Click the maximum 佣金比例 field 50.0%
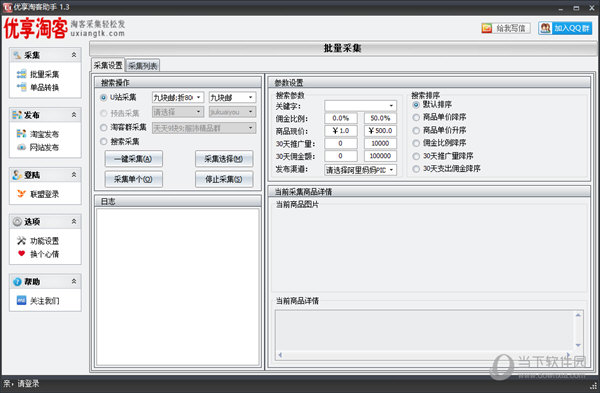The width and height of the screenshot is (600, 393). click(x=380, y=118)
